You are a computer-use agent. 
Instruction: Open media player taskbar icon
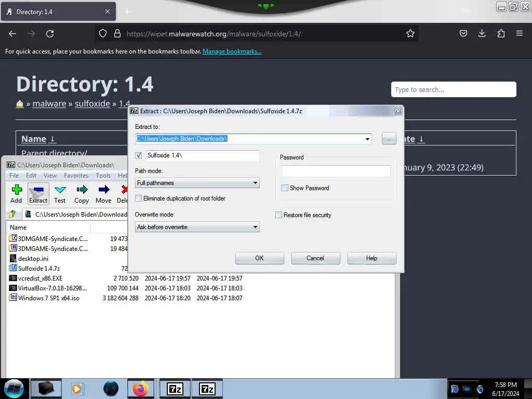[x=77, y=389]
